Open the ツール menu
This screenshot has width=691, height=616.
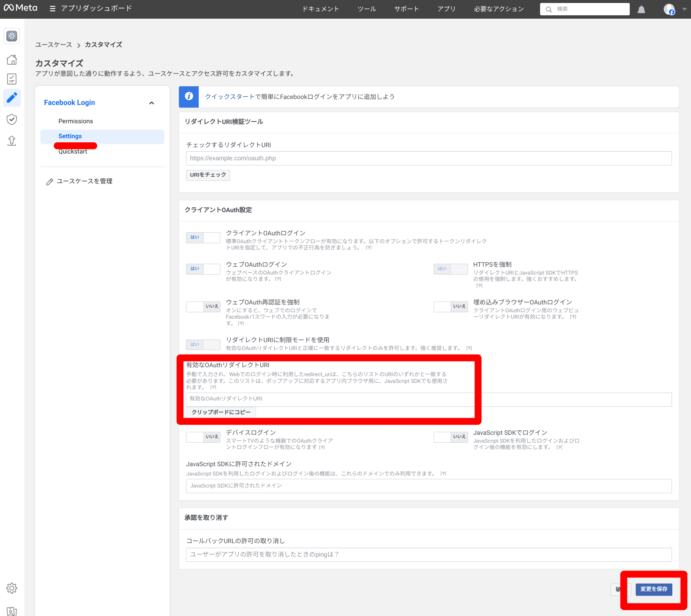367,9
